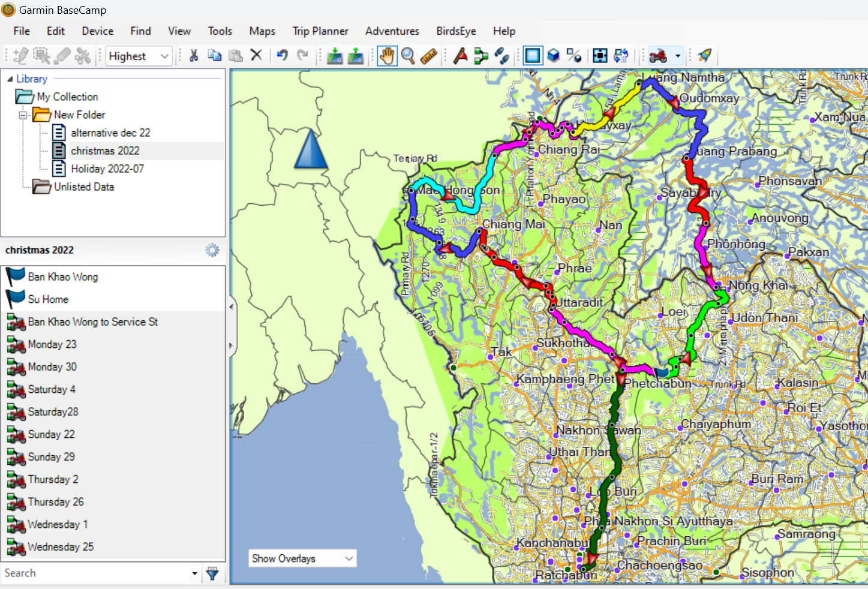Select alternative dec 22 list
This screenshot has width=868, height=589.
click(110, 133)
